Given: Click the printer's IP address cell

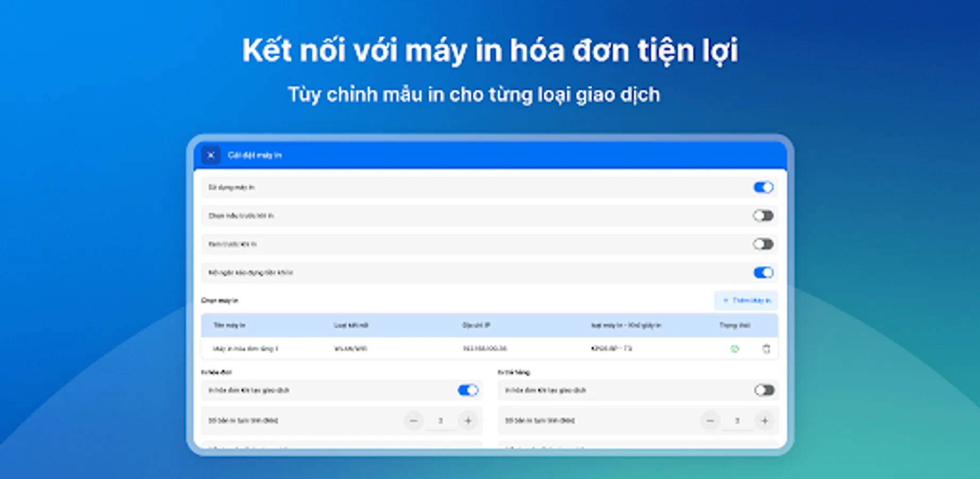Looking at the screenshot, I should (x=484, y=349).
